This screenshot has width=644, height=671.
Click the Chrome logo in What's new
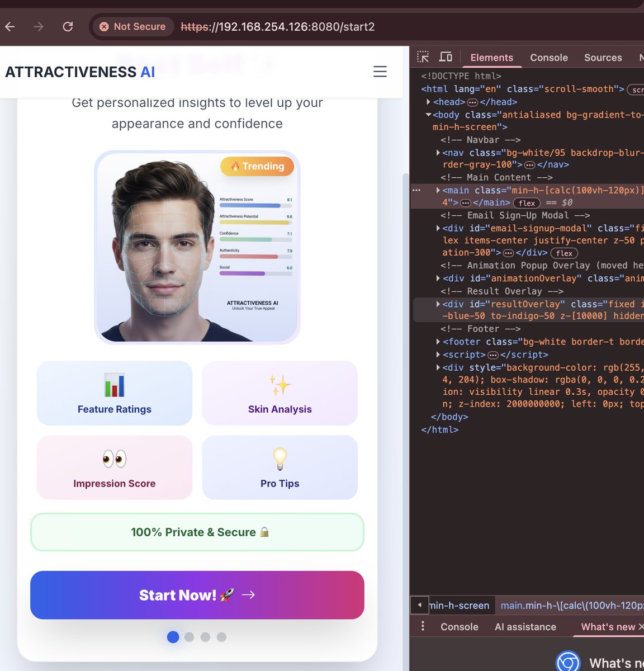569,662
